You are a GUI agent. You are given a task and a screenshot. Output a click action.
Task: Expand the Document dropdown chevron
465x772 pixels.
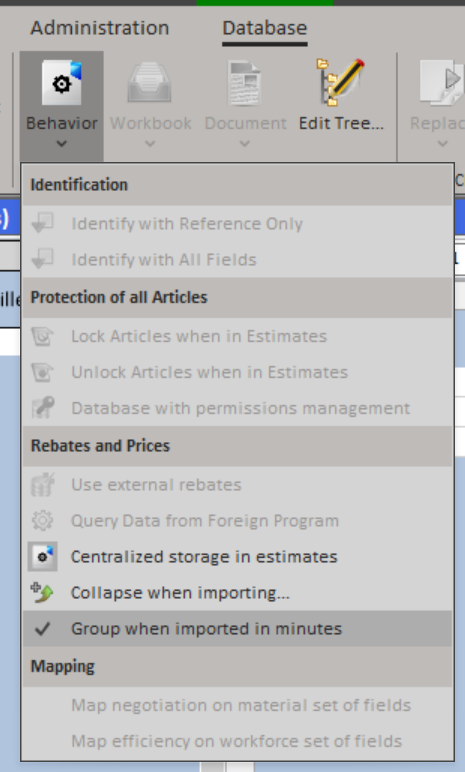pos(245,144)
